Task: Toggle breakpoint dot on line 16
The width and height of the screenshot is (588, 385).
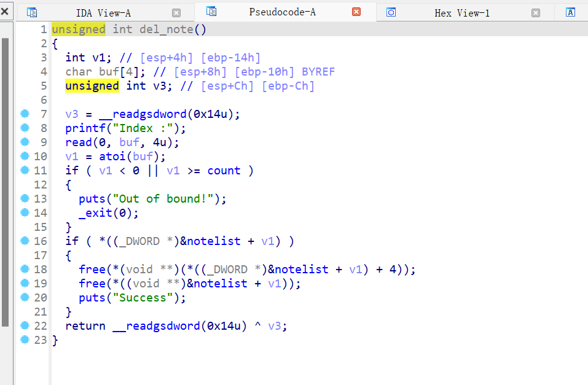Action: coord(25,241)
